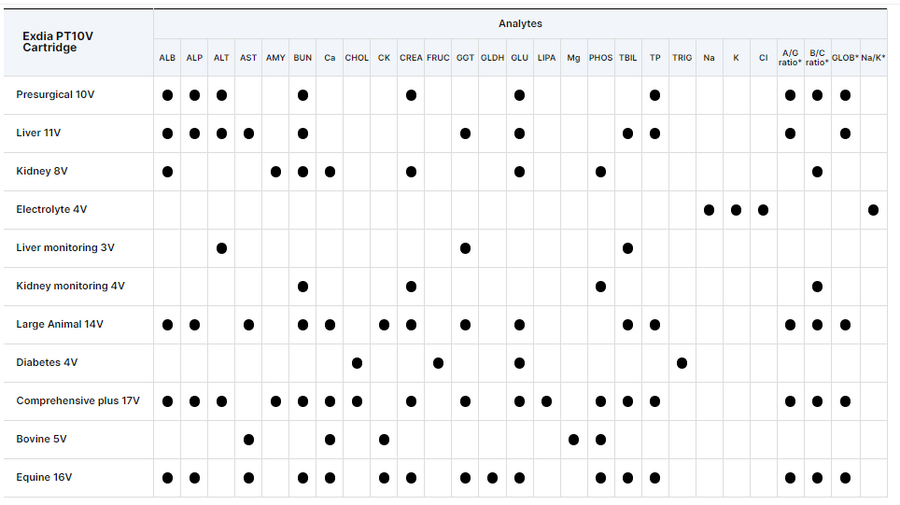The height and width of the screenshot is (505, 900).
Task: Click Liver monitoring 3V dot under ALT
Action: coord(222,248)
